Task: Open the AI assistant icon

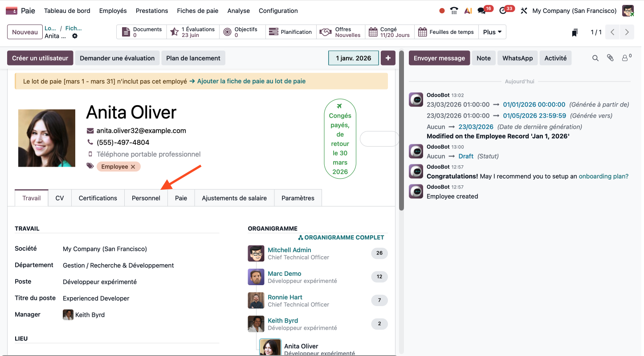Action: coord(468,11)
